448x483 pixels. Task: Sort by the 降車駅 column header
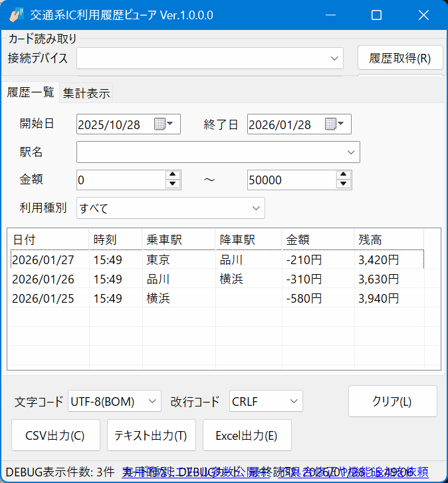click(x=249, y=240)
